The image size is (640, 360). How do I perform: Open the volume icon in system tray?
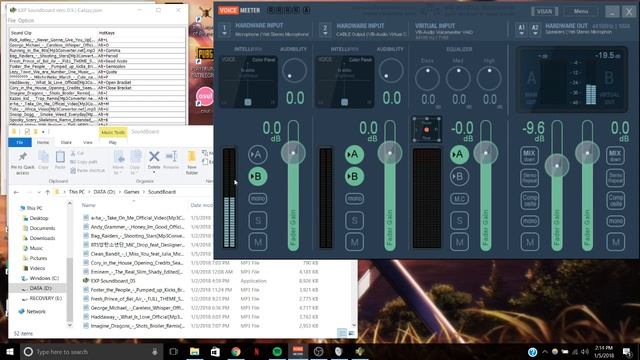pos(585,351)
